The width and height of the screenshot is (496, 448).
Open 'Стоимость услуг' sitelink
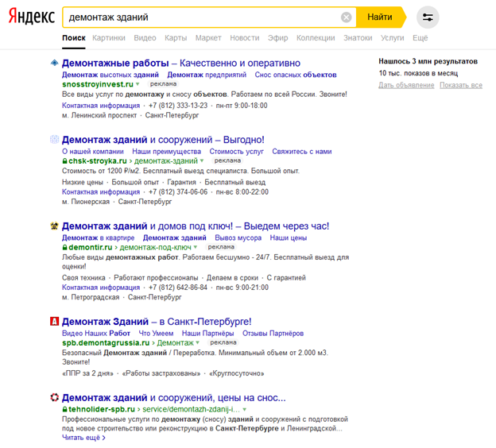(x=236, y=152)
